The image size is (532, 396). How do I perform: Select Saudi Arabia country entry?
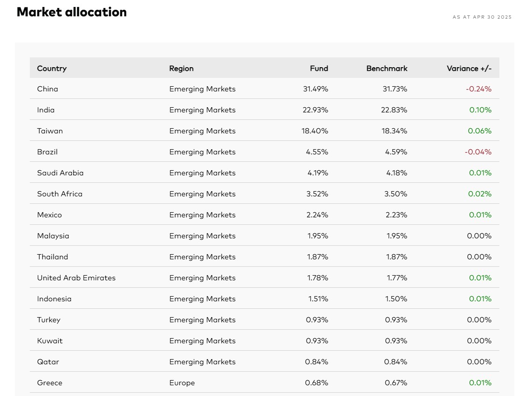(x=60, y=173)
